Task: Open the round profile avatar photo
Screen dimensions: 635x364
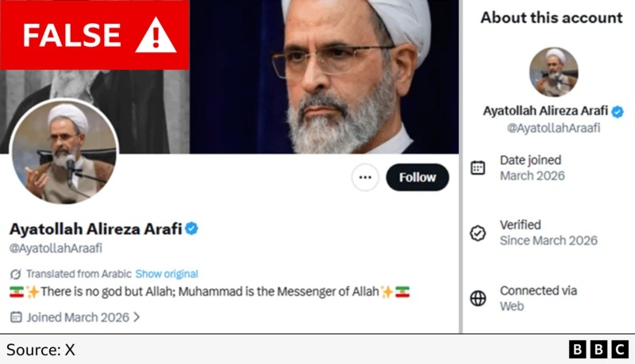Action: [63, 152]
